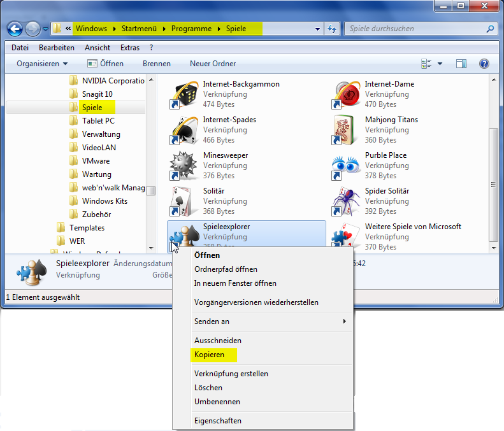Select Programme in the address path
The height and width of the screenshot is (431, 504).
[x=191, y=29]
